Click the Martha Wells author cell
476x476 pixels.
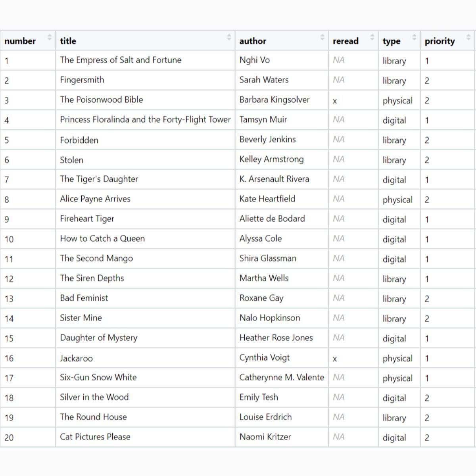(264, 278)
